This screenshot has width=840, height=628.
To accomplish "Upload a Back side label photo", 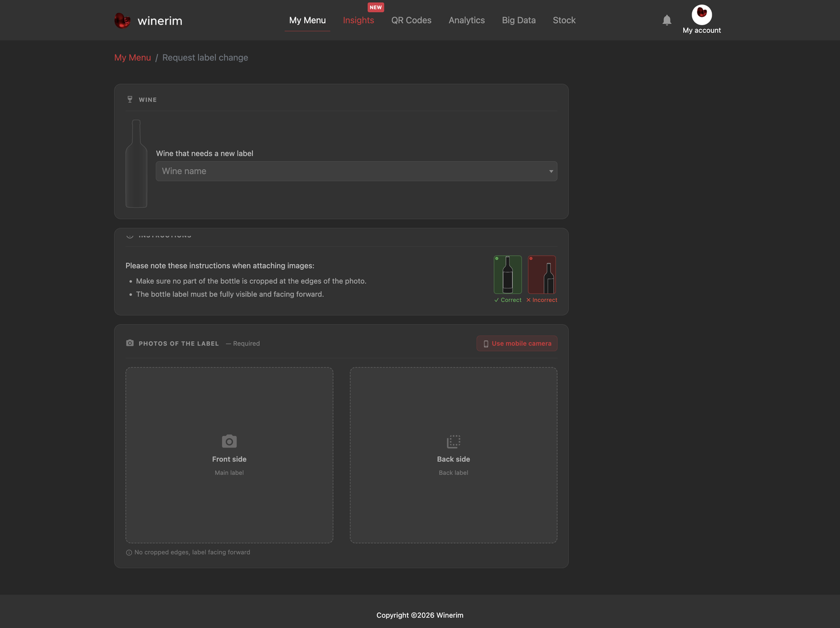I will (454, 455).
